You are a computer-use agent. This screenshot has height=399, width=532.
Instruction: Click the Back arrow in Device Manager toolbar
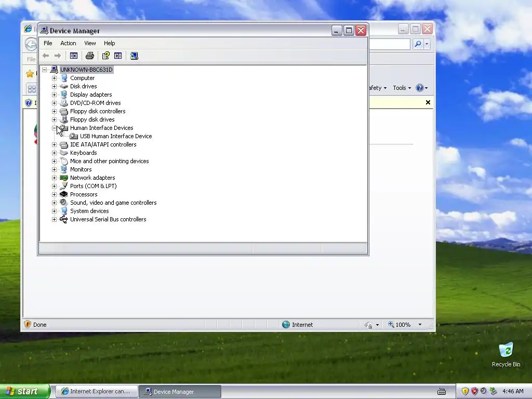tap(46, 56)
